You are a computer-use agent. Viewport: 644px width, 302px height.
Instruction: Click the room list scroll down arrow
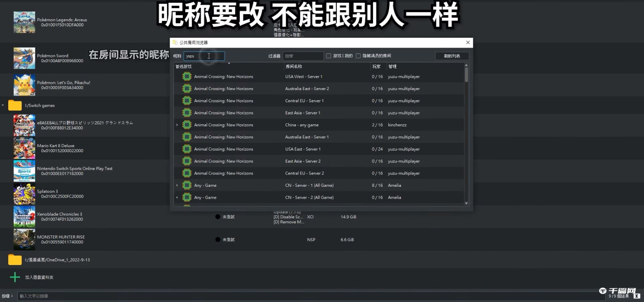coord(466,203)
